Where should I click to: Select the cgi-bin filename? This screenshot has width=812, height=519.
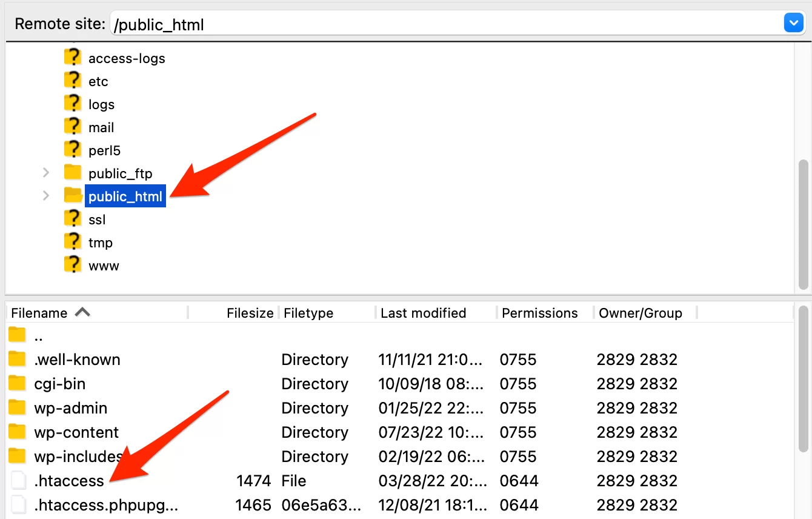tap(59, 384)
